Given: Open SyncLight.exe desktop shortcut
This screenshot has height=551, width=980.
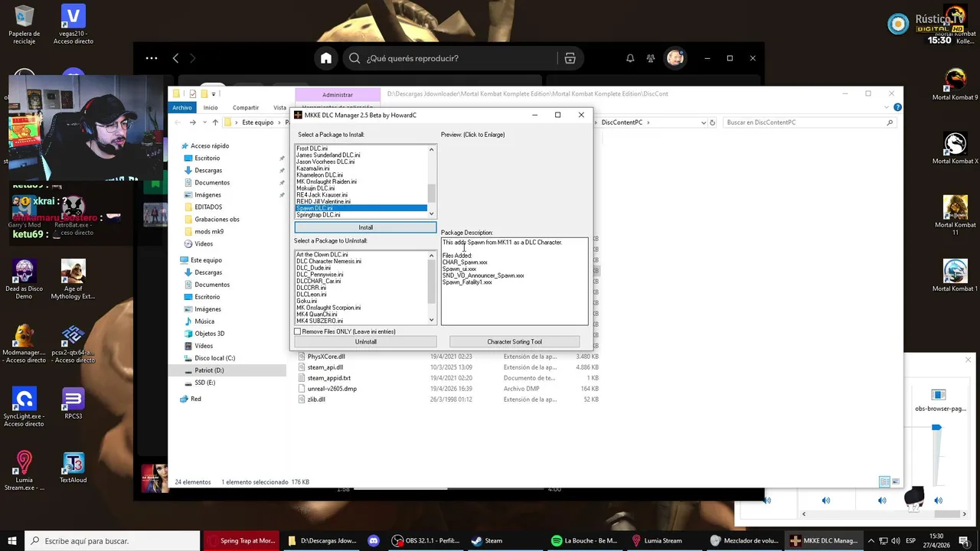Looking at the screenshot, I should point(24,407).
